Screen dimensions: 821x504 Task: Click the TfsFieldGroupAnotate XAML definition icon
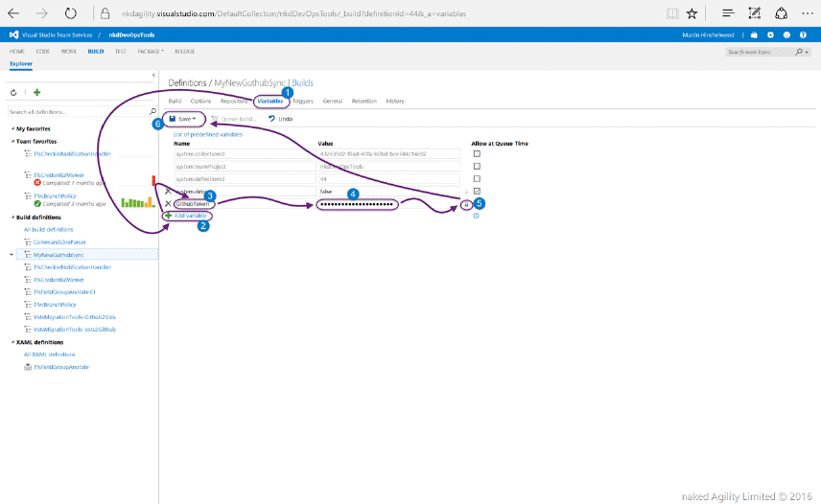[28, 367]
